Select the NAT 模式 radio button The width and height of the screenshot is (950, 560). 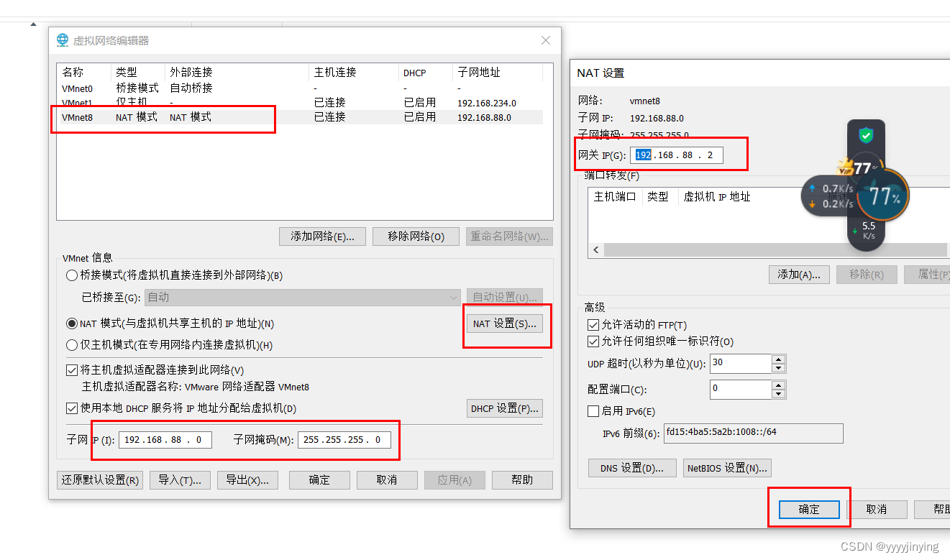[72, 324]
